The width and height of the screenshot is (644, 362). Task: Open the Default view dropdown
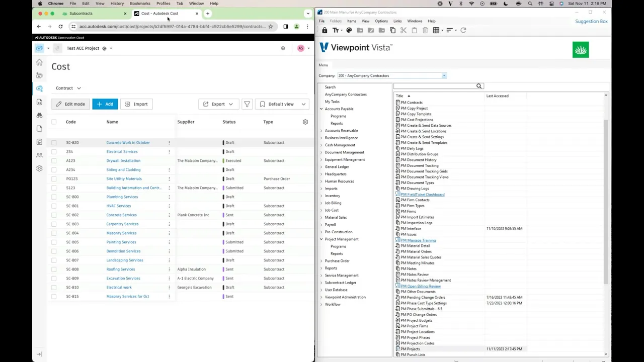tap(282, 104)
